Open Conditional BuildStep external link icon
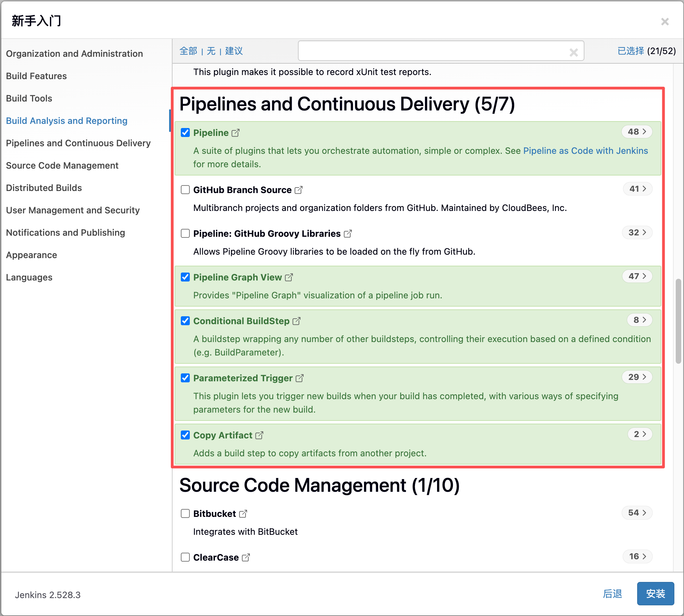Screen dimensions: 684x616 coord(297,321)
